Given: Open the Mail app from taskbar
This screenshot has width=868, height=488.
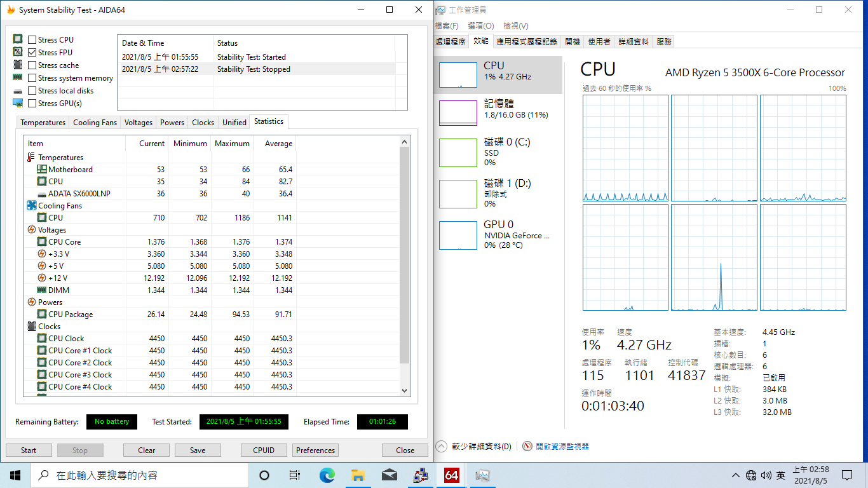Looking at the screenshot, I should (389, 475).
